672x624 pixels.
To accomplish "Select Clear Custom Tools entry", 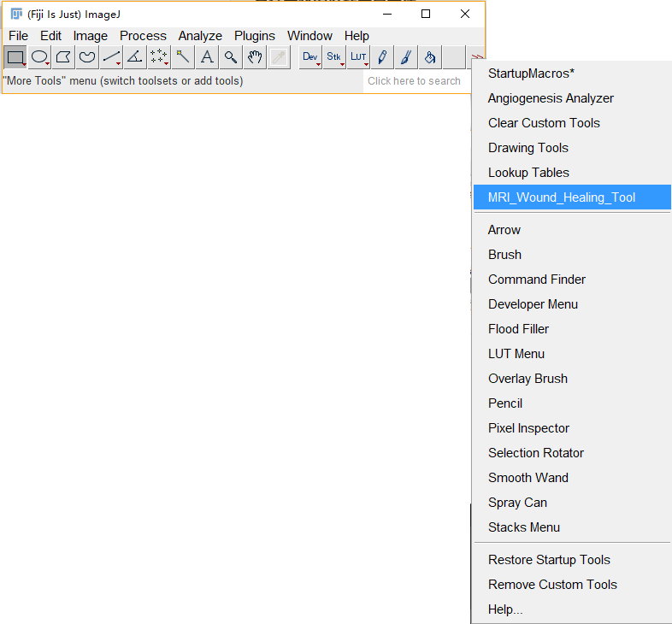I will pyautogui.click(x=572, y=123).
